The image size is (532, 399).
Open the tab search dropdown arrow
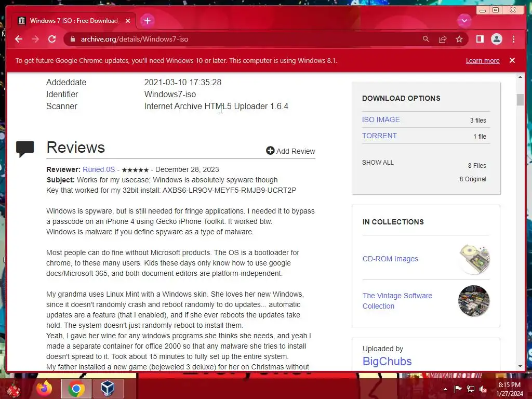[x=464, y=21]
